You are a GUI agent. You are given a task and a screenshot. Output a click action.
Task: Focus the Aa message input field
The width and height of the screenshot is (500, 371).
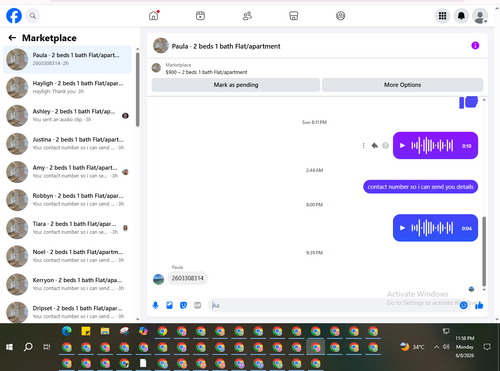tap(333, 305)
